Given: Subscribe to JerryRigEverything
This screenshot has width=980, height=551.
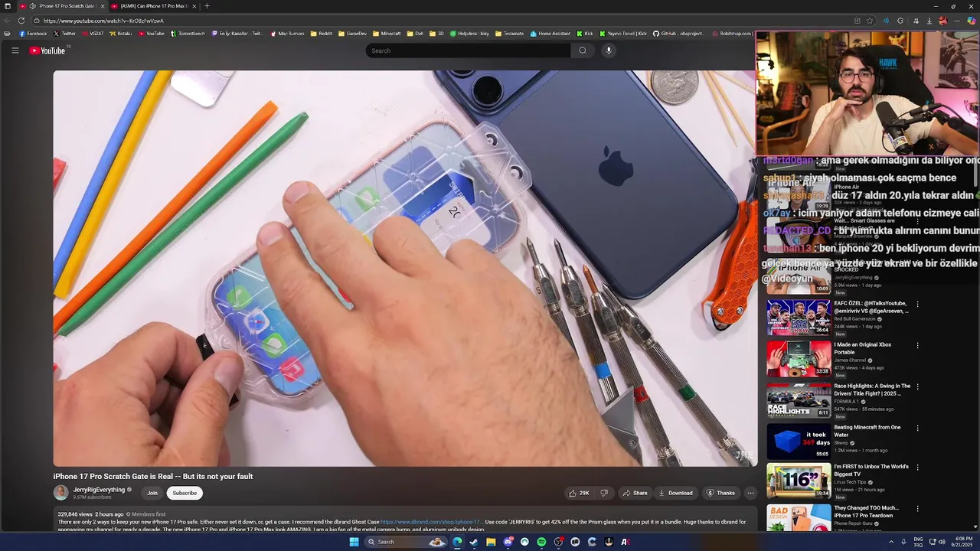Looking at the screenshot, I should tap(185, 493).
